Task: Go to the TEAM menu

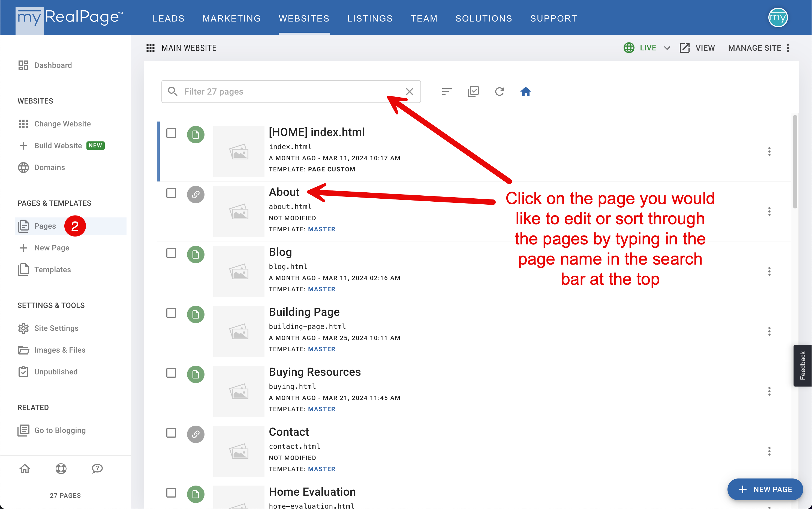Action: click(424, 19)
